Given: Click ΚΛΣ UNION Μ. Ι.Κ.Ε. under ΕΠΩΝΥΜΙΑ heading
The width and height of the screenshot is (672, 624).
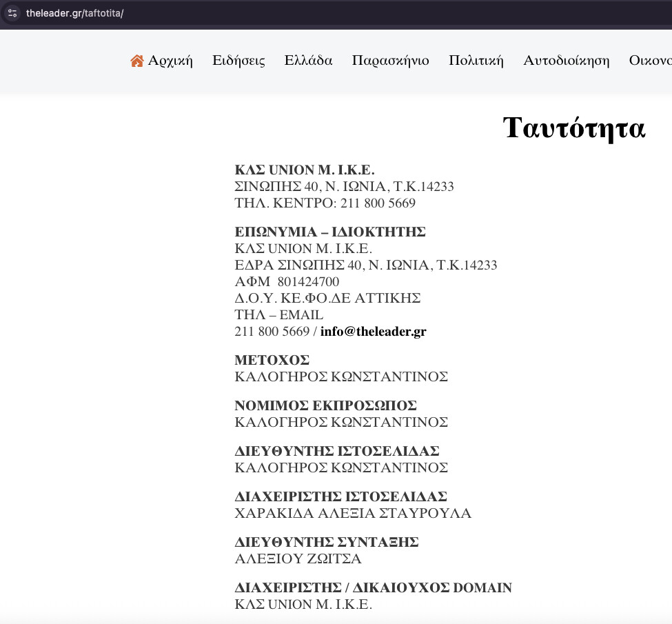Looking at the screenshot, I should [x=303, y=249].
